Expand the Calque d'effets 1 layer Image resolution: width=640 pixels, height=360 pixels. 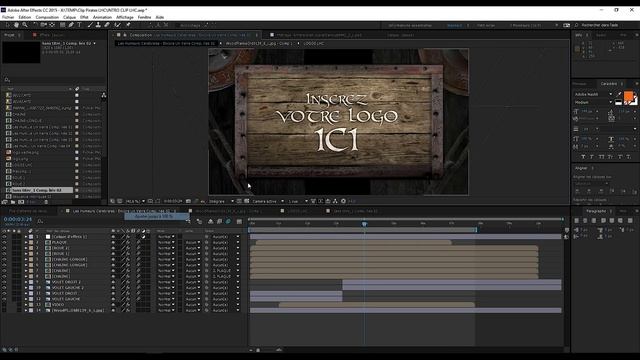26,237
